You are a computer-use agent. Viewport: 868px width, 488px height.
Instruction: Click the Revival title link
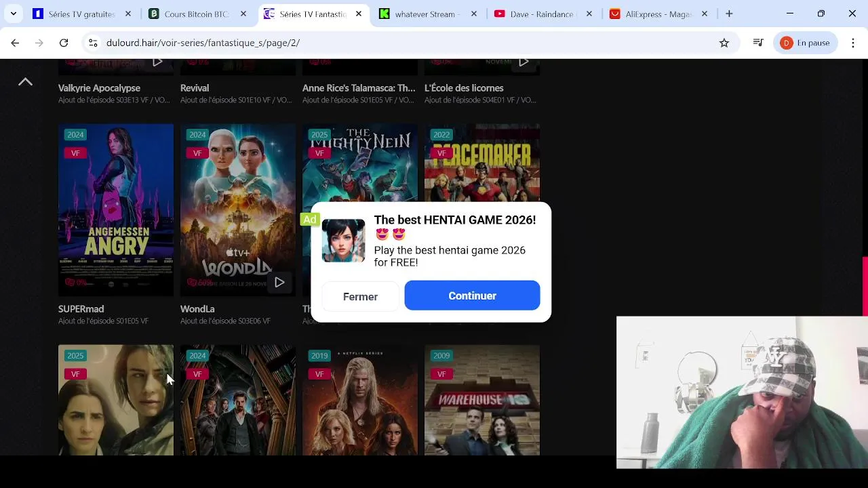coord(195,88)
